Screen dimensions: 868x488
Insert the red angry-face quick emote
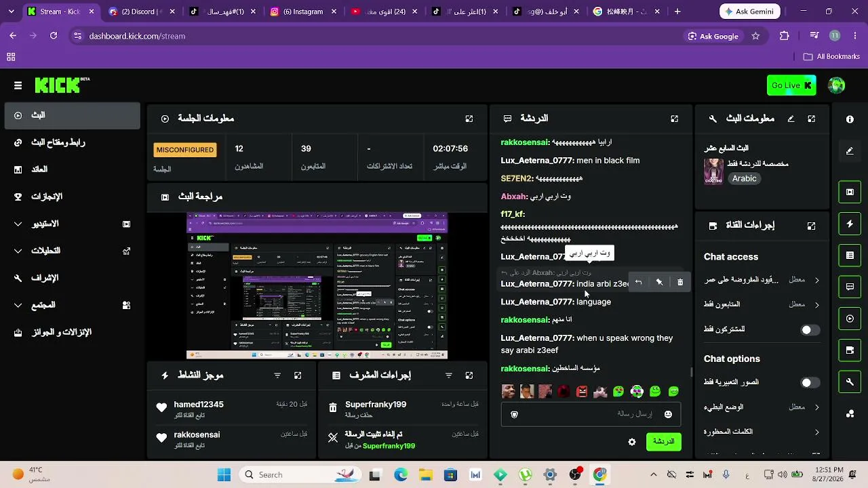pyautogui.click(x=582, y=391)
